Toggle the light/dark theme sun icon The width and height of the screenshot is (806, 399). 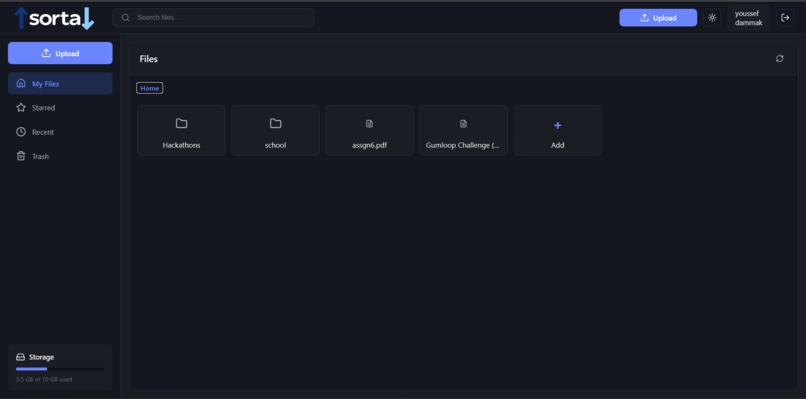coord(712,17)
